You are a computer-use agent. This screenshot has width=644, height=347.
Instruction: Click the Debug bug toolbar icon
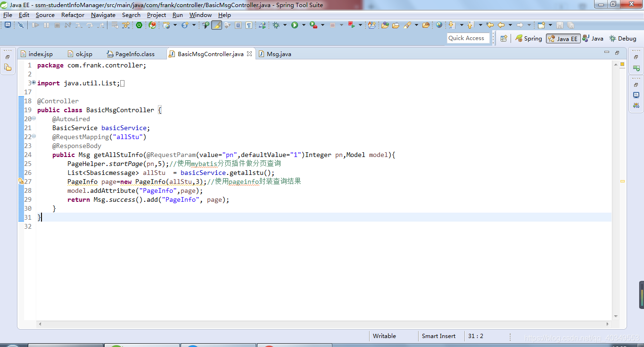click(x=276, y=25)
